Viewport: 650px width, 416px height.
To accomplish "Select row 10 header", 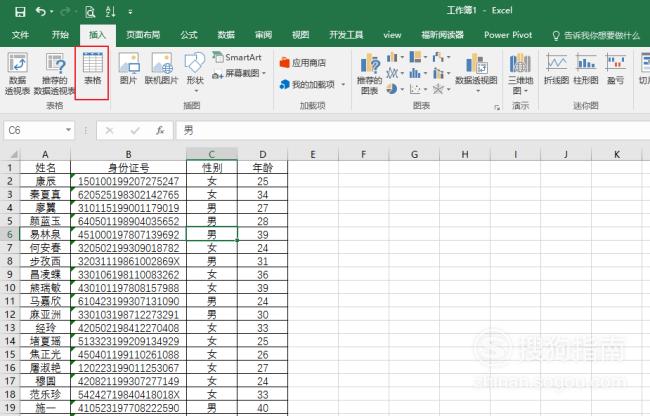I will 10,288.
